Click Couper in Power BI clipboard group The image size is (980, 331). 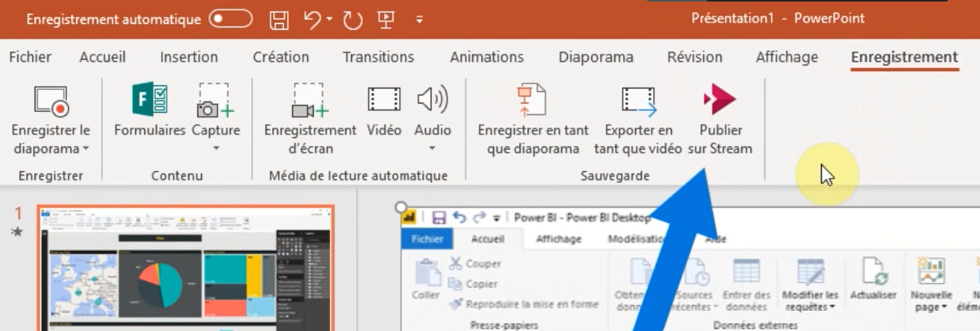click(475, 263)
